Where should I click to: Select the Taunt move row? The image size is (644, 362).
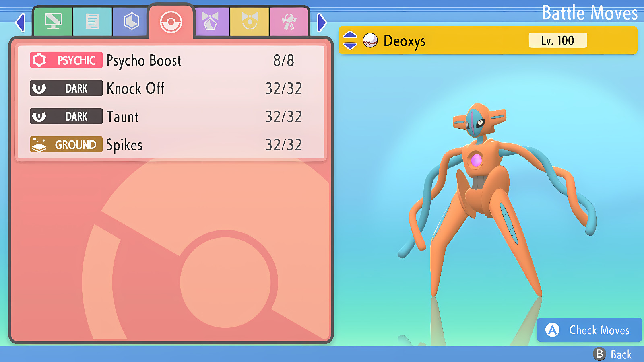click(171, 117)
